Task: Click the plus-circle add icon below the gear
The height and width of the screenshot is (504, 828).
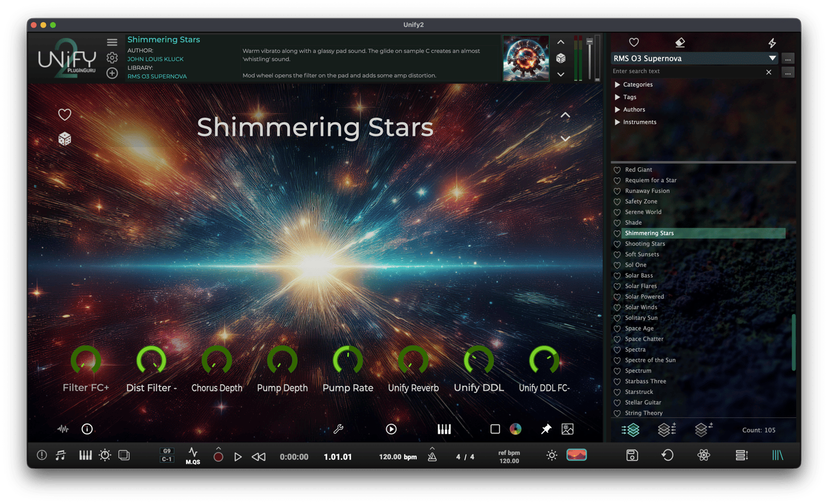Action: (112, 73)
